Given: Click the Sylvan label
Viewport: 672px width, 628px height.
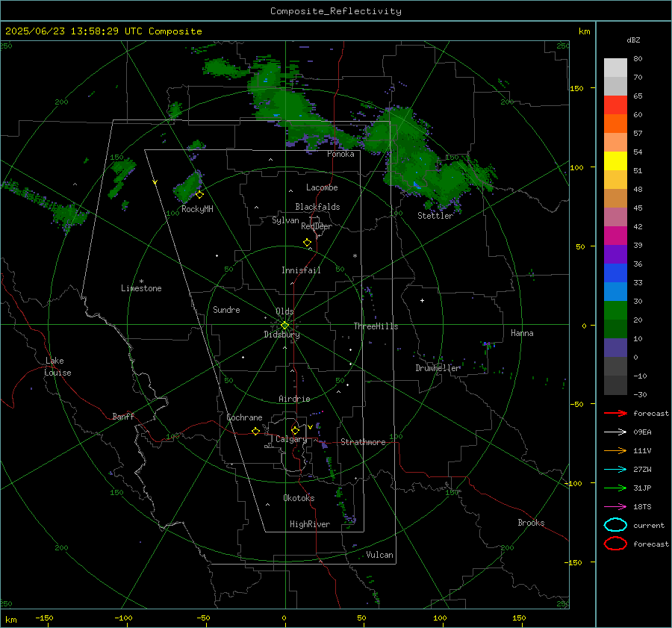Looking at the screenshot, I should [285, 220].
